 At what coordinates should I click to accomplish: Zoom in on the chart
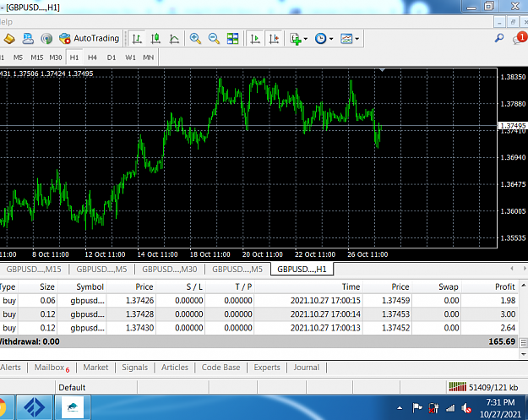click(195, 39)
